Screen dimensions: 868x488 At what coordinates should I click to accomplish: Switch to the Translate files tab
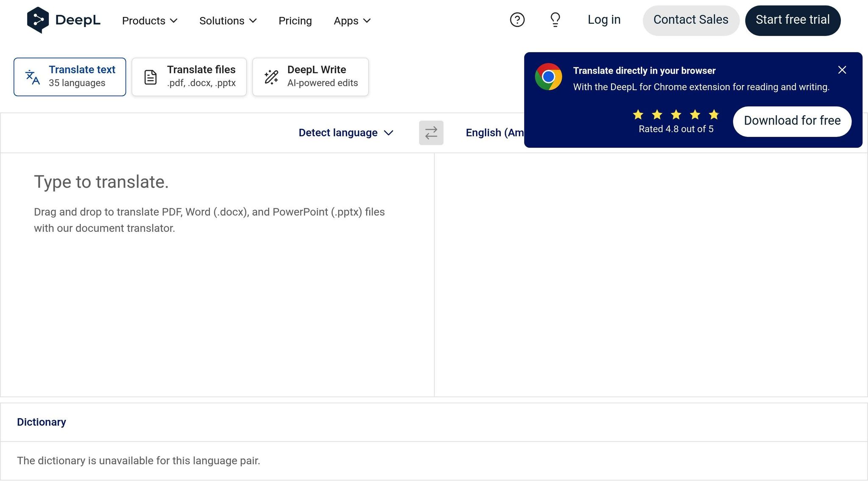[189, 77]
